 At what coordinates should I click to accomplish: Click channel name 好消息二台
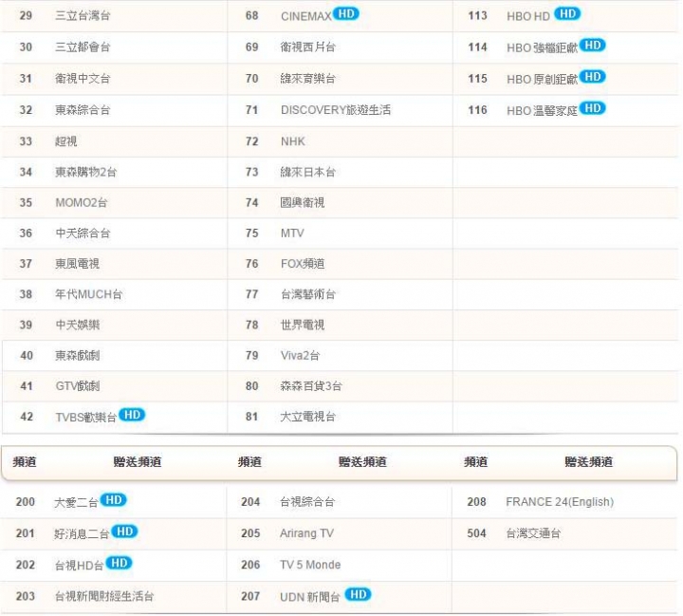point(82,534)
